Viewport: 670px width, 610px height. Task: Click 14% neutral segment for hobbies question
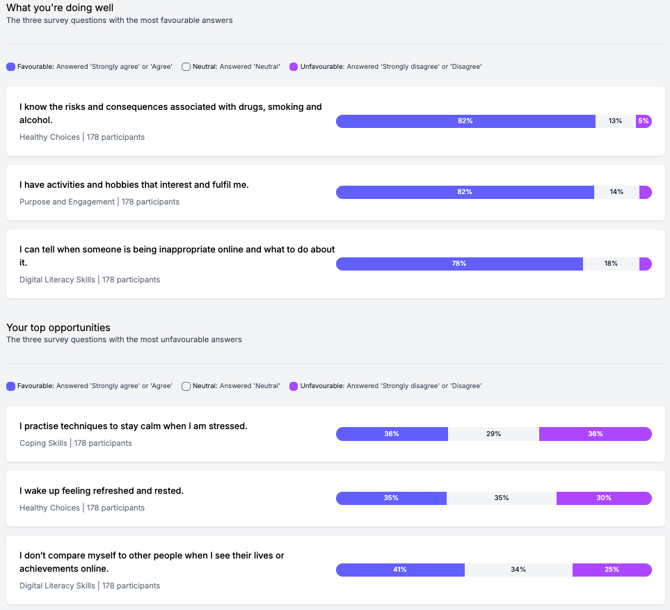point(616,192)
